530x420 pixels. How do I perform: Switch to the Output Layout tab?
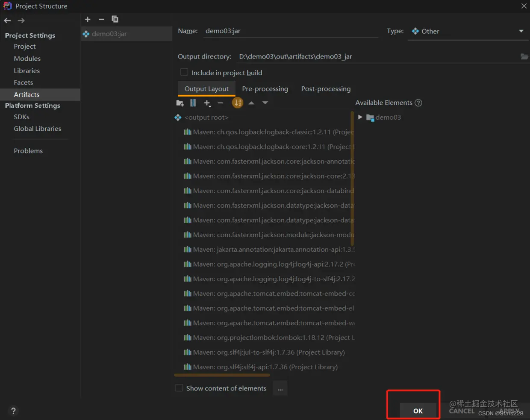[206, 89]
